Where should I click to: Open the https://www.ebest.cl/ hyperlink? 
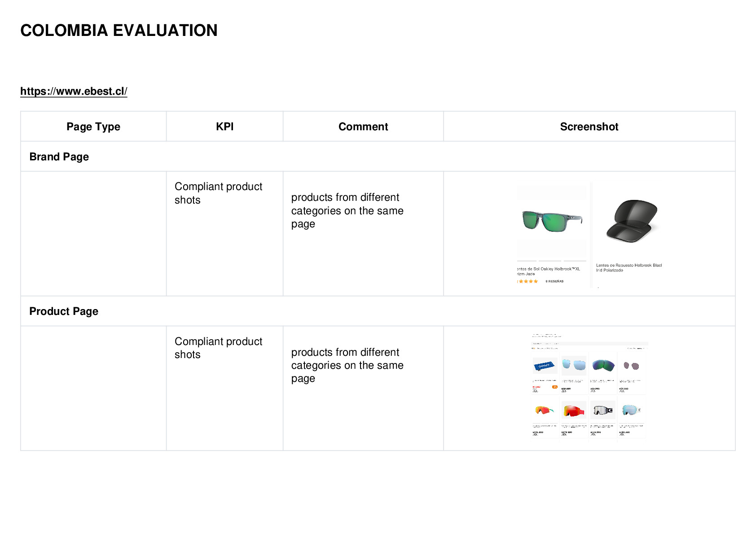click(x=74, y=91)
